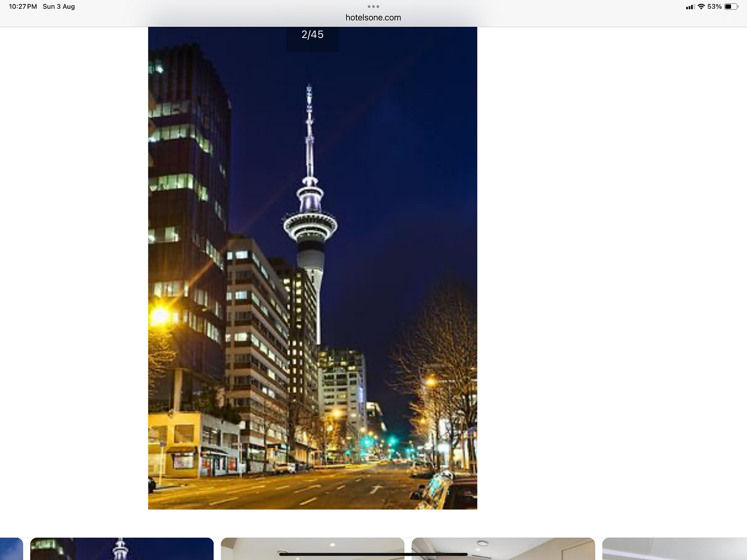Tap the 2/45 photo counter
Viewport: 747px width, 560px height.
(x=312, y=35)
